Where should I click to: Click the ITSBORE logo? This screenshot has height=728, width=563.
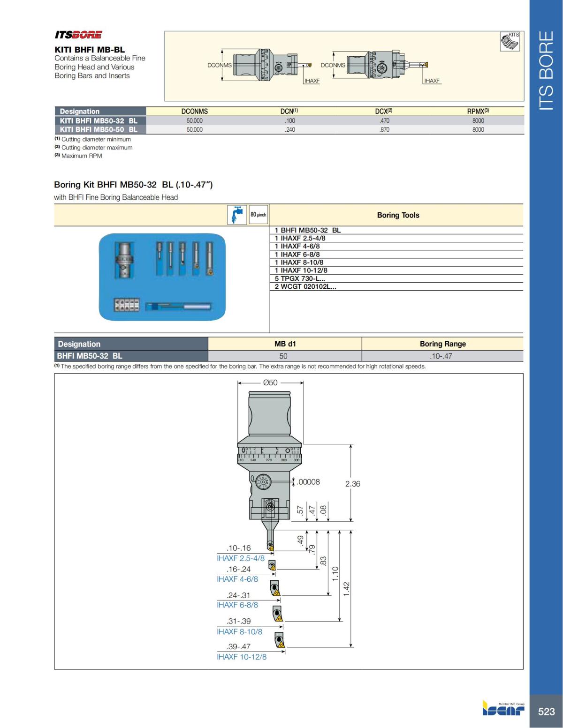(x=78, y=35)
